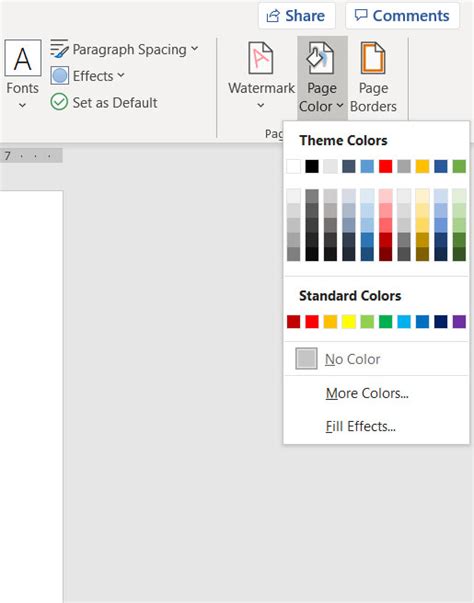The width and height of the screenshot is (474, 603).
Task: Select dark blue standard color
Action: click(x=441, y=321)
